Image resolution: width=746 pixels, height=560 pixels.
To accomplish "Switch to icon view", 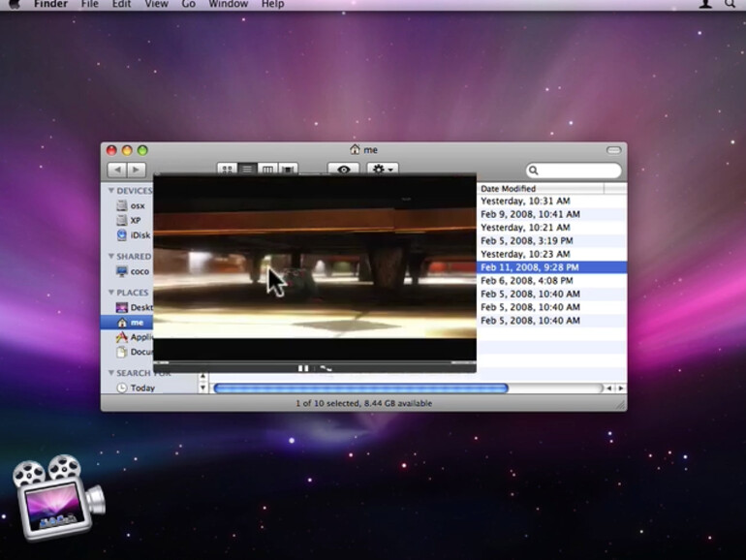I will (228, 170).
